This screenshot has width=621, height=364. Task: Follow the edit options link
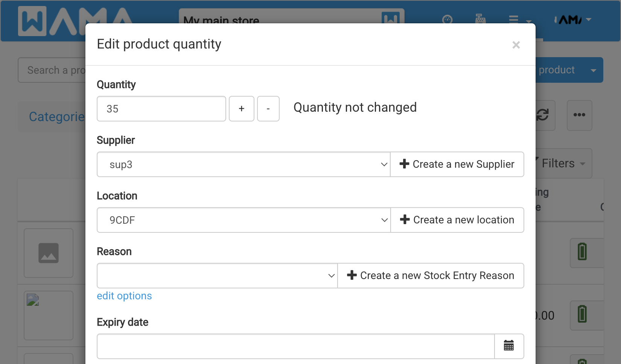coord(124,296)
